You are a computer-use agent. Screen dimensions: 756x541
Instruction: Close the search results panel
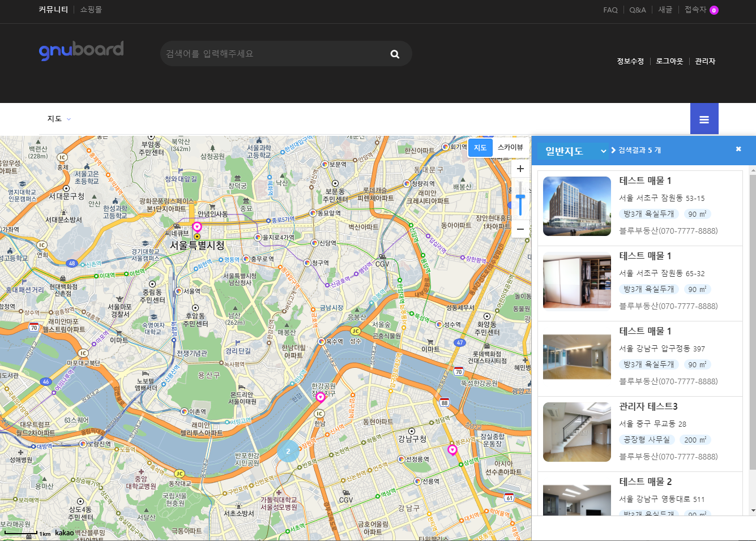click(738, 149)
